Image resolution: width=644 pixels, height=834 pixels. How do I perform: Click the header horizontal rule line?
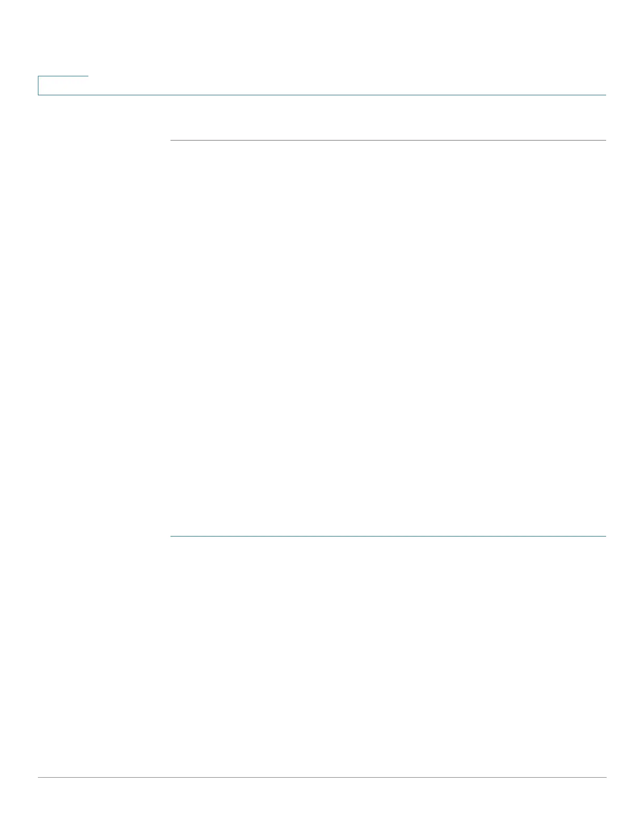pyautogui.click(x=322, y=95)
